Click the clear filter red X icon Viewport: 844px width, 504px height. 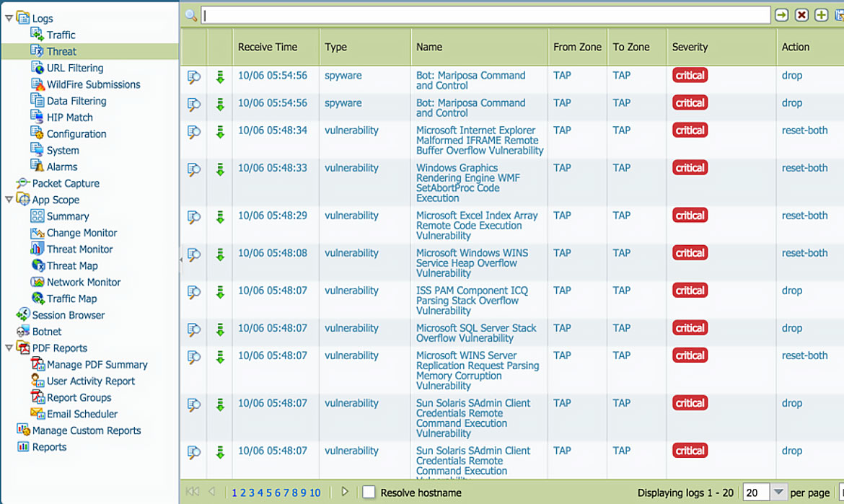[801, 15]
